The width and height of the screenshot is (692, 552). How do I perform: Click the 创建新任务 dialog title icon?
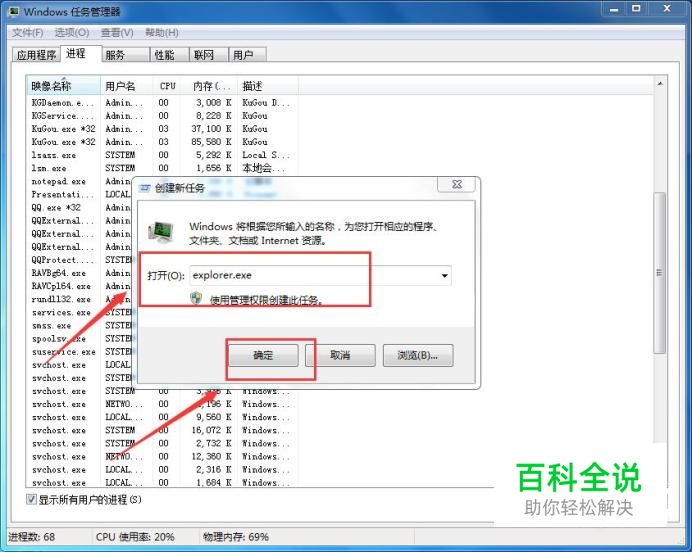pyautogui.click(x=145, y=188)
